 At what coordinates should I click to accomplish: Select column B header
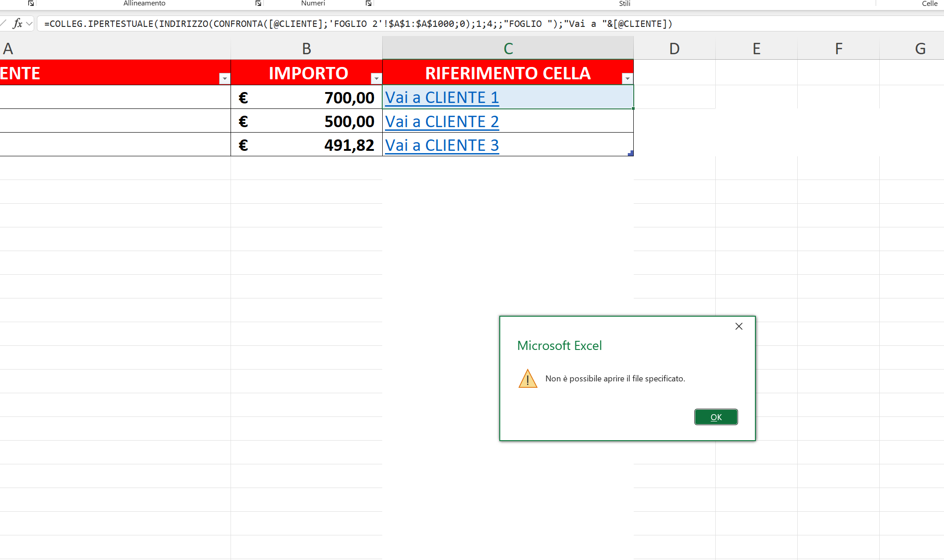coord(306,48)
